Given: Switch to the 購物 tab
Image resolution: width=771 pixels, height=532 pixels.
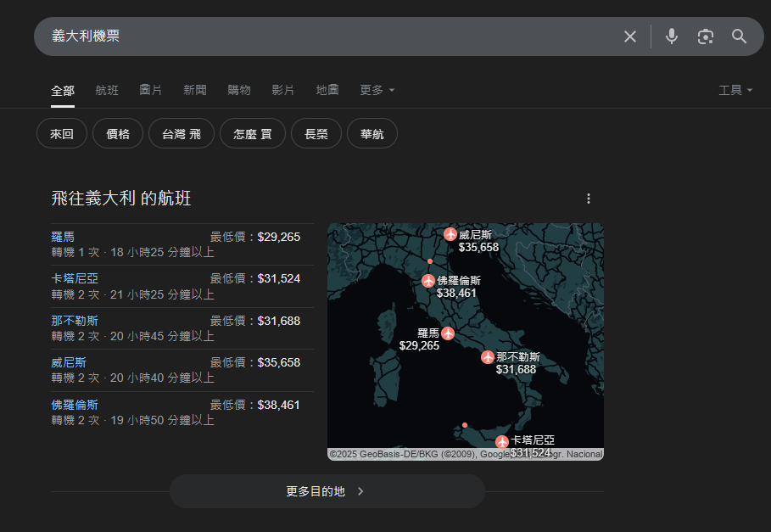Looking at the screenshot, I should click(239, 91).
